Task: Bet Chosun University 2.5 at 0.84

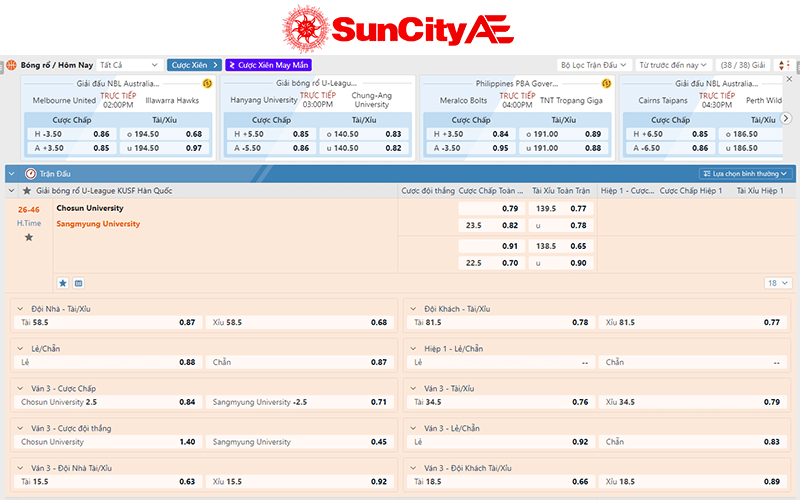Action: pyautogui.click(x=108, y=402)
